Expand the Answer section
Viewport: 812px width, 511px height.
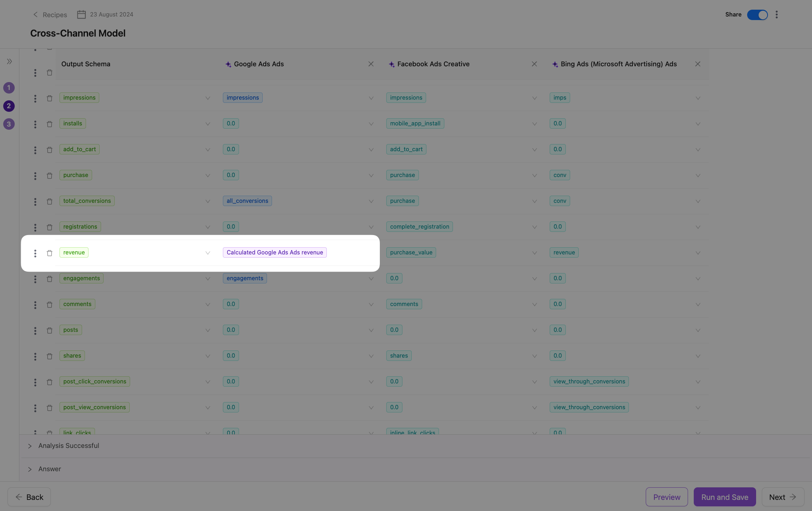click(30, 469)
